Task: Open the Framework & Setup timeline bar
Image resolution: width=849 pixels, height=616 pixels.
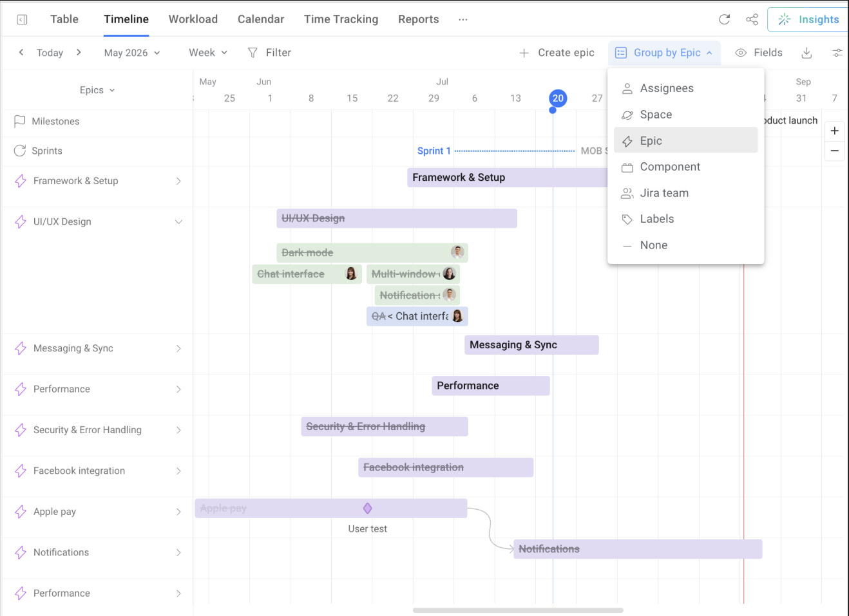Action: coord(507,178)
